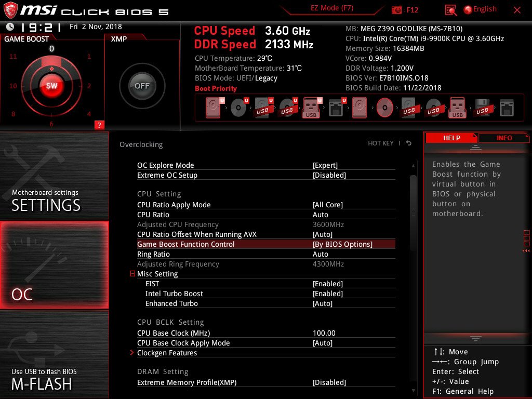Open the BIOS search magnifier icon
532x399 pixels.
click(x=451, y=10)
